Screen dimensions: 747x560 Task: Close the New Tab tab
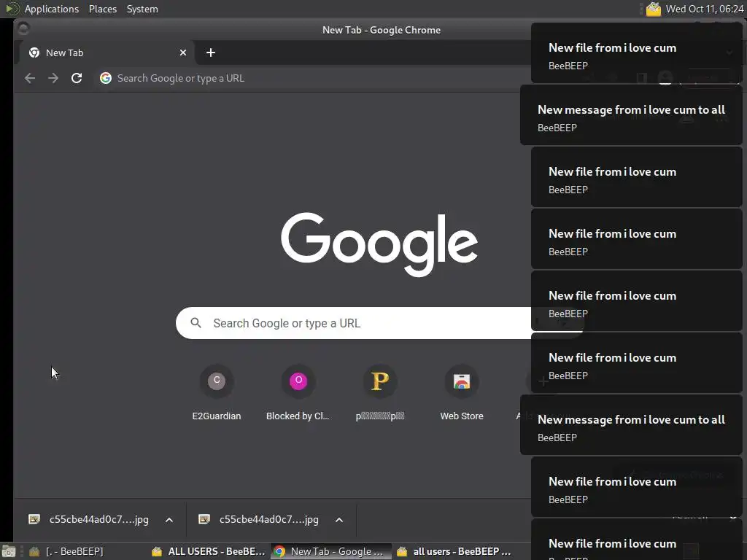tap(183, 52)
